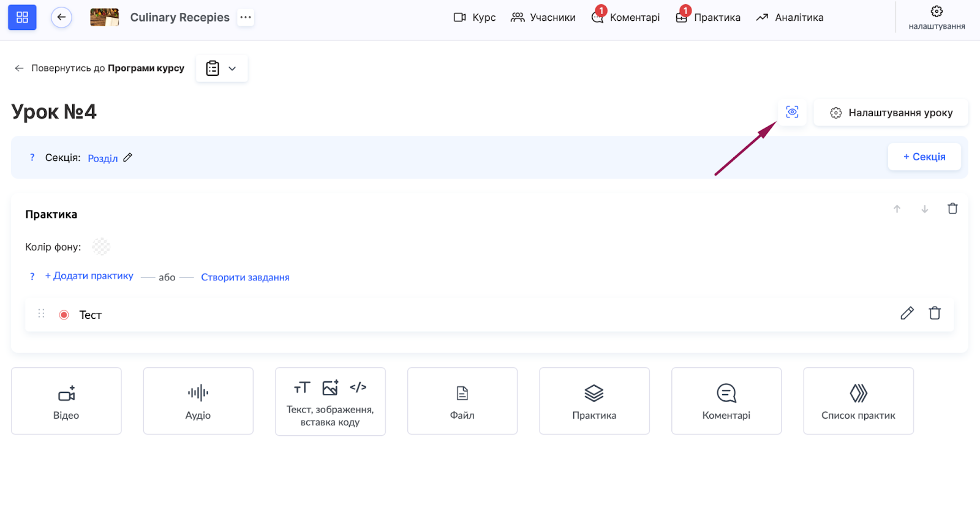Open the three-dot menu beside Culinary Recepies
Image resolution: width=980 pixels, height=516 pixels.
(x=246, y=17)
